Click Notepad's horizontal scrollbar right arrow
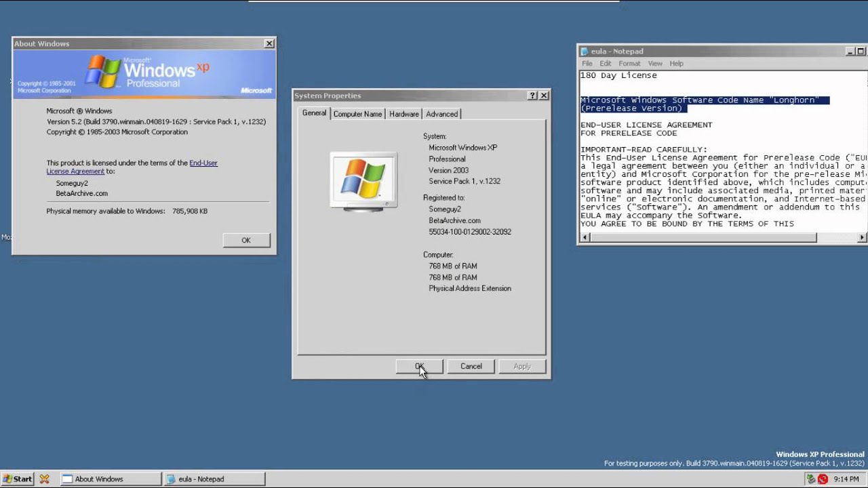Viewport: 868px width, 488px height. (x=862, y=238)
